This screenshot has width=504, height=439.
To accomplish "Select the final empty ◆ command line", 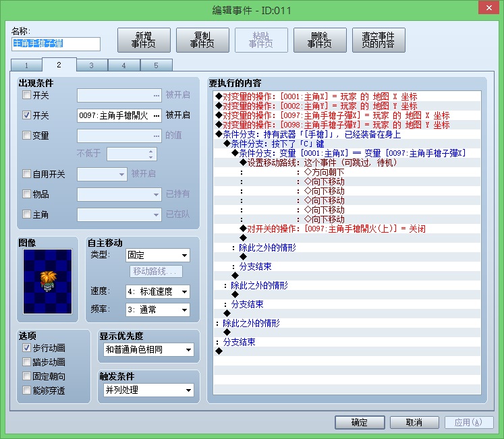I will tap(347, 351).
